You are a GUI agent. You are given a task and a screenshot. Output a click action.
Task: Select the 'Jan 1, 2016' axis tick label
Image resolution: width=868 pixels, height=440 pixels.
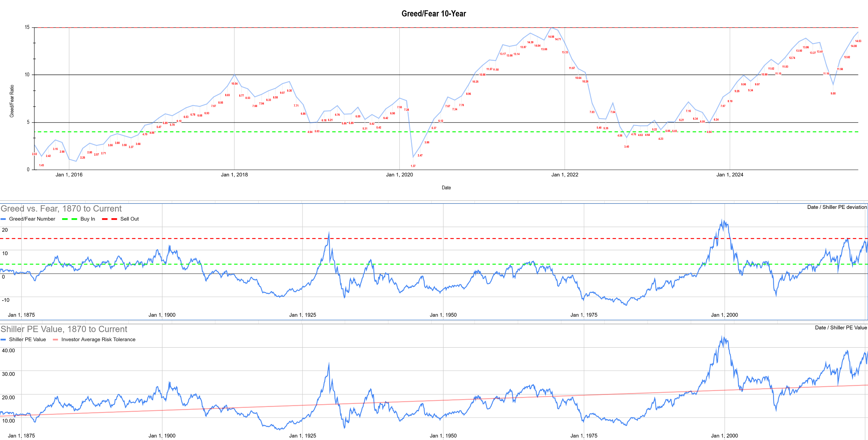69,175
